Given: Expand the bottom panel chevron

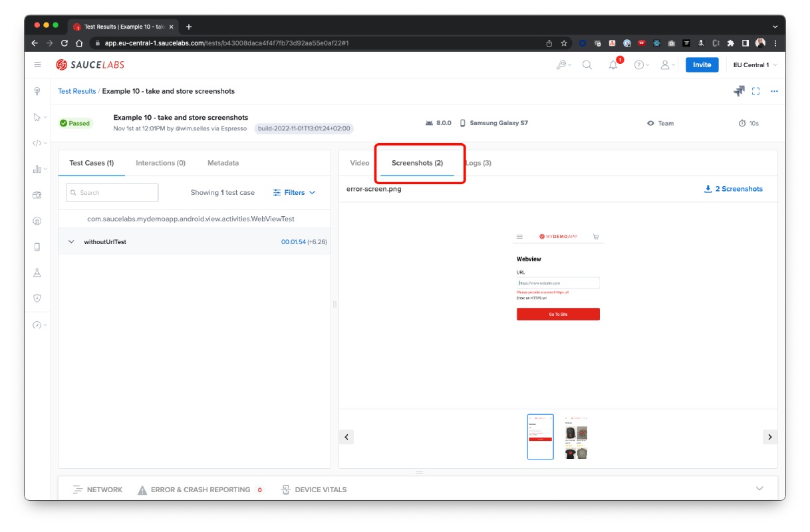Looking at the screenshot, I should tap(760, 489).
